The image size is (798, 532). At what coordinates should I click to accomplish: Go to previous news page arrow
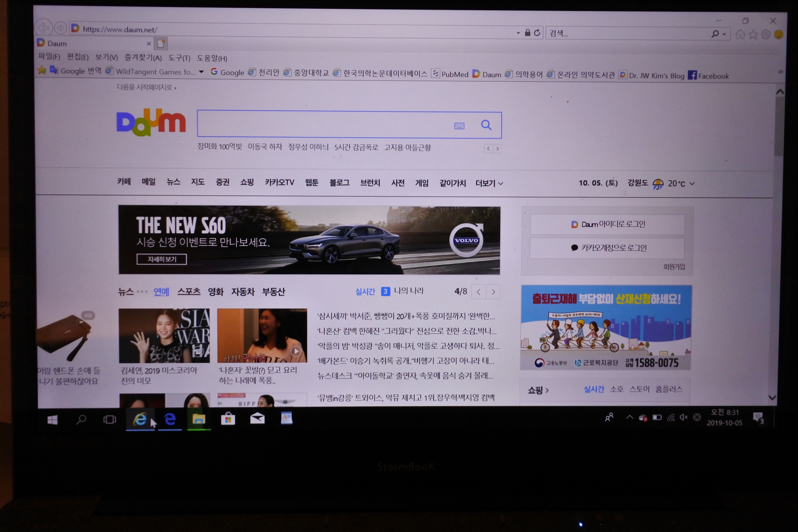click(479, 292)
